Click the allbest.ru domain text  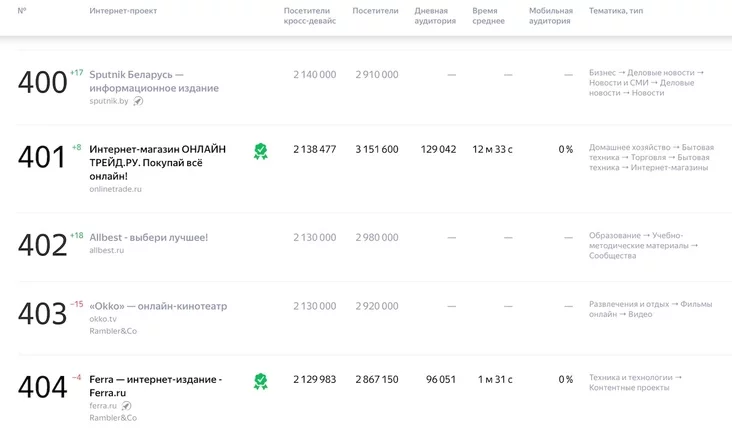coord(106,250)
